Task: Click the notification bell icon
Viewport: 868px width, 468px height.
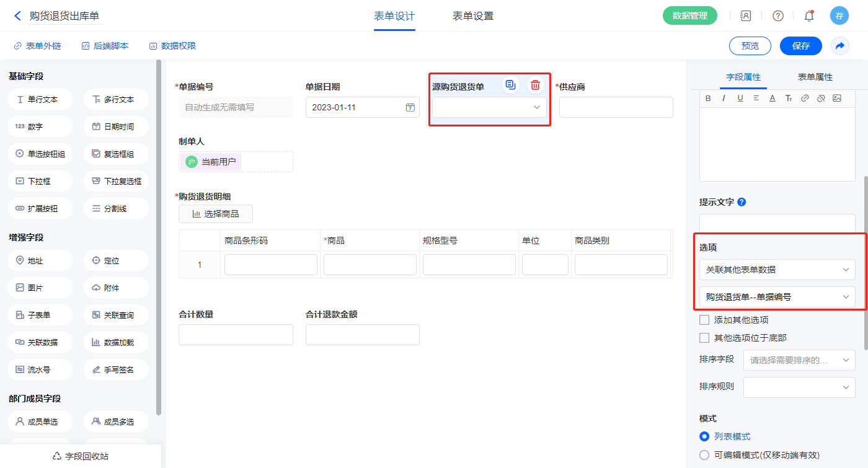Action: pyautogui.click(x=809, y=16)
